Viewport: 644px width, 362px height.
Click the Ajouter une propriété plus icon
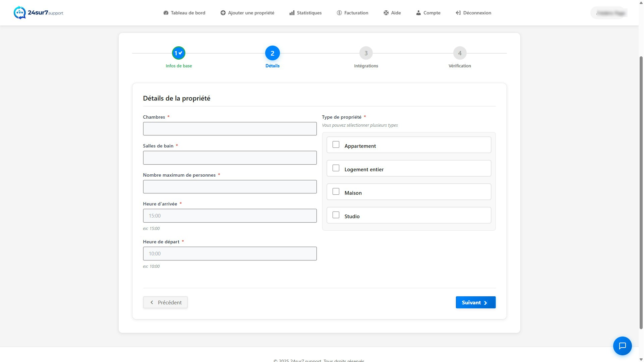tap(223, 13)
